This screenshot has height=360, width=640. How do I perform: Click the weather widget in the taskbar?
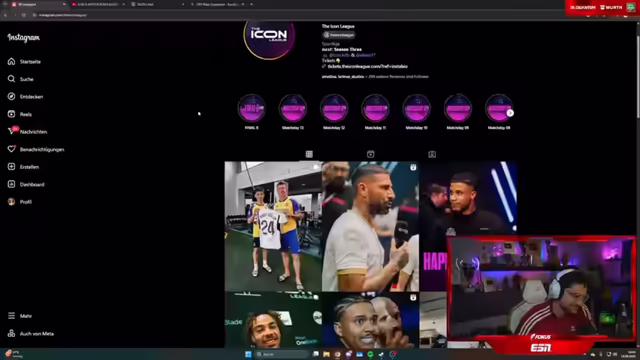(x=14, y=354)
